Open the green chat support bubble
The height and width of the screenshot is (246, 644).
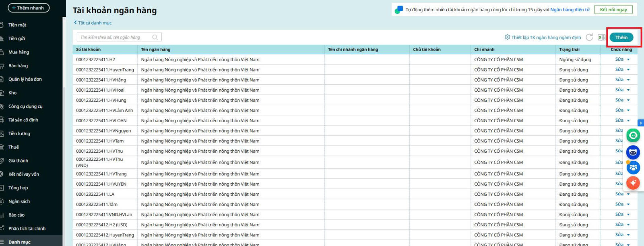coord(633,135)
